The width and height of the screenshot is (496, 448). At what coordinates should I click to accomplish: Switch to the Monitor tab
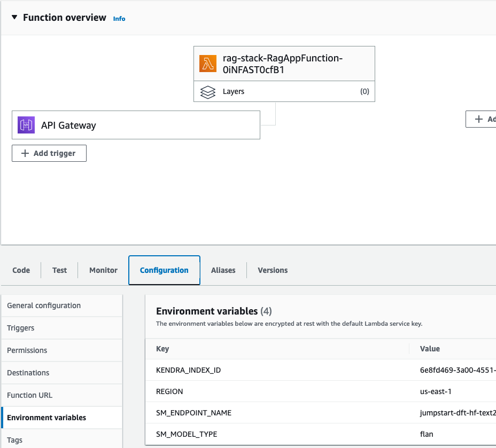pyautogui.click(x=103, y=270)
